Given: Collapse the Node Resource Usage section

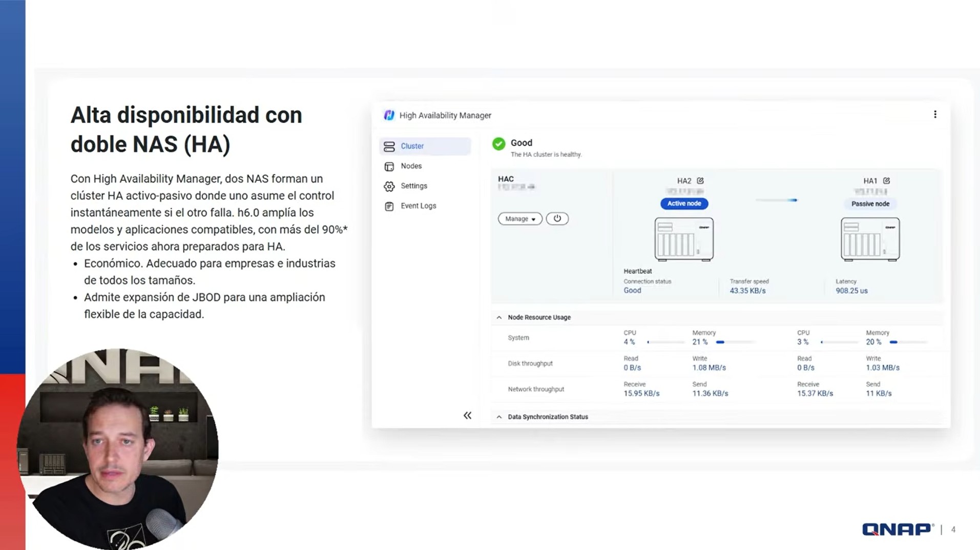Looking at the screenshot, I should pyautogui.click(x=499, y=318).
